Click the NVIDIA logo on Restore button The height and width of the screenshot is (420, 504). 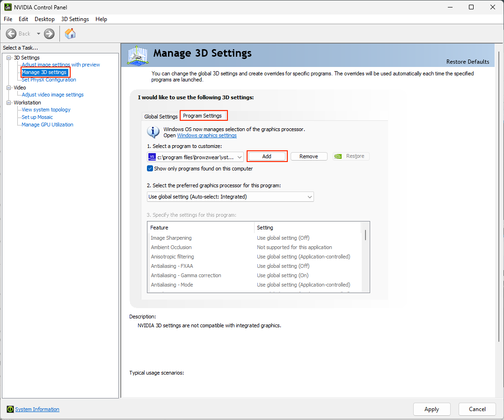click(338, 156)
